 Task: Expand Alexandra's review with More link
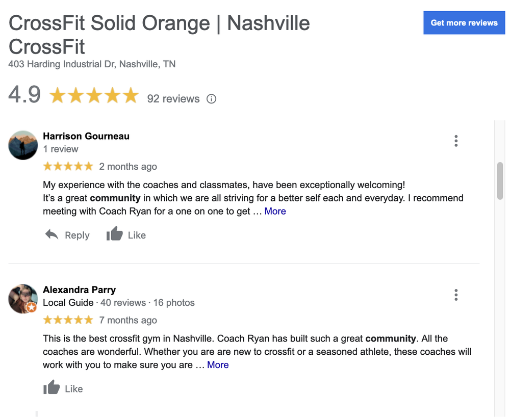[x=218, y=364]
